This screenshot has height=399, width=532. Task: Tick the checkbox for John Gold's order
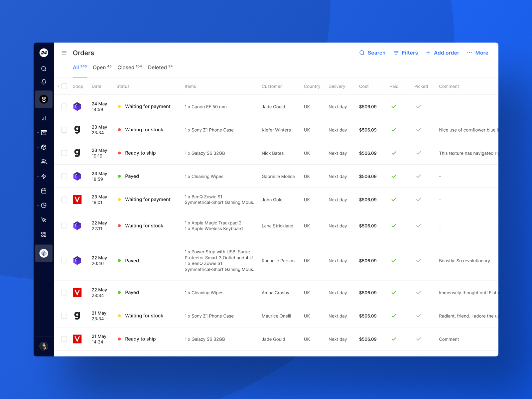tap(64, 199)
